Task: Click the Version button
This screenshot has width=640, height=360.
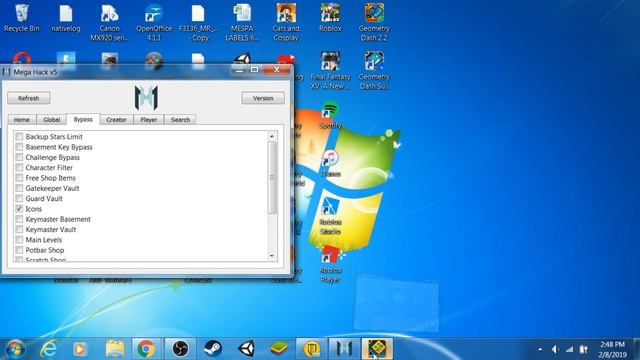Action: (263, 98)
